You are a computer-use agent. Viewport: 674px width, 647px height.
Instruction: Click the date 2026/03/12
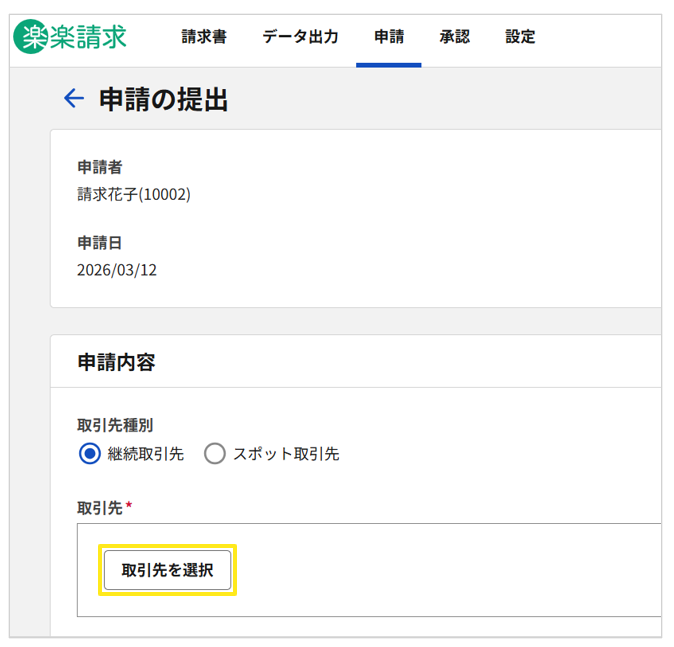click(x=117, y=270)
